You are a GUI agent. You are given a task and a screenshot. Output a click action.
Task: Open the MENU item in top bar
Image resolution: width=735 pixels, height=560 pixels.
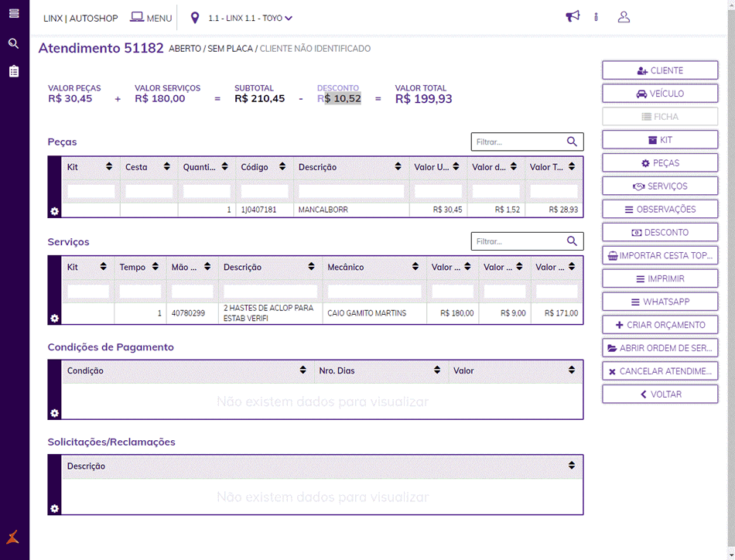[151, 18]
